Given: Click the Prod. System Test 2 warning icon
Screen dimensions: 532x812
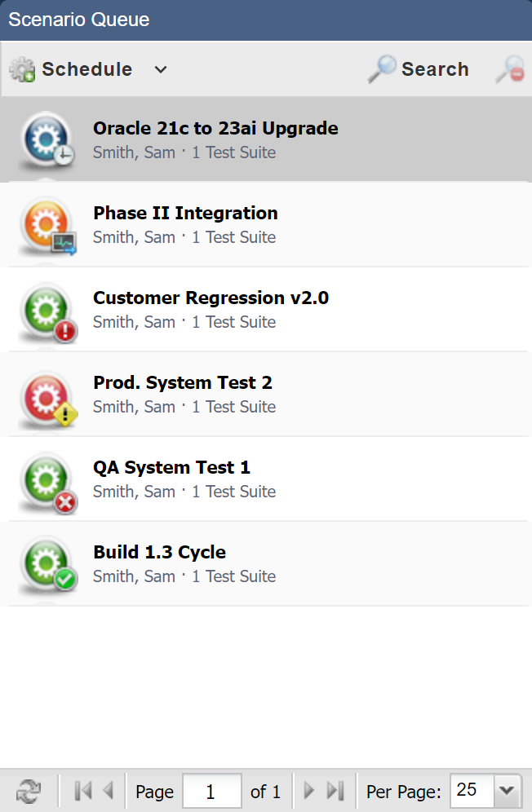Looking at the screenshot, I should [47, 395].
